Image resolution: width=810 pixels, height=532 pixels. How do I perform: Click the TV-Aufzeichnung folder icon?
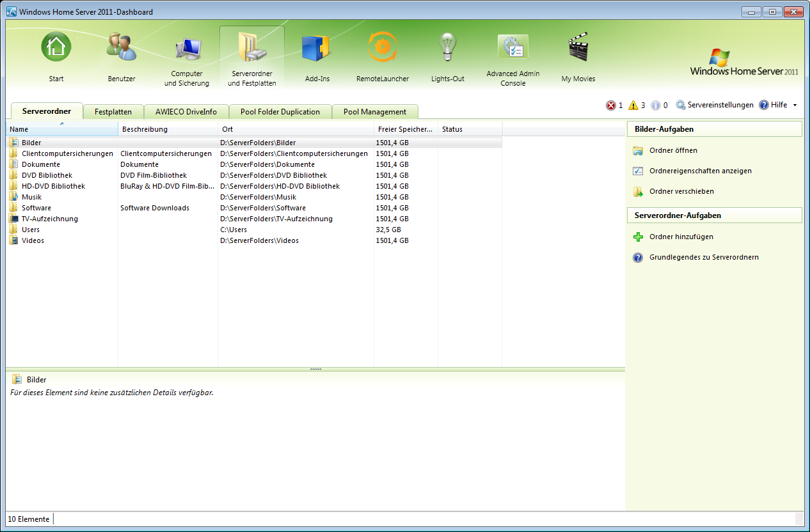coord(15,219)
